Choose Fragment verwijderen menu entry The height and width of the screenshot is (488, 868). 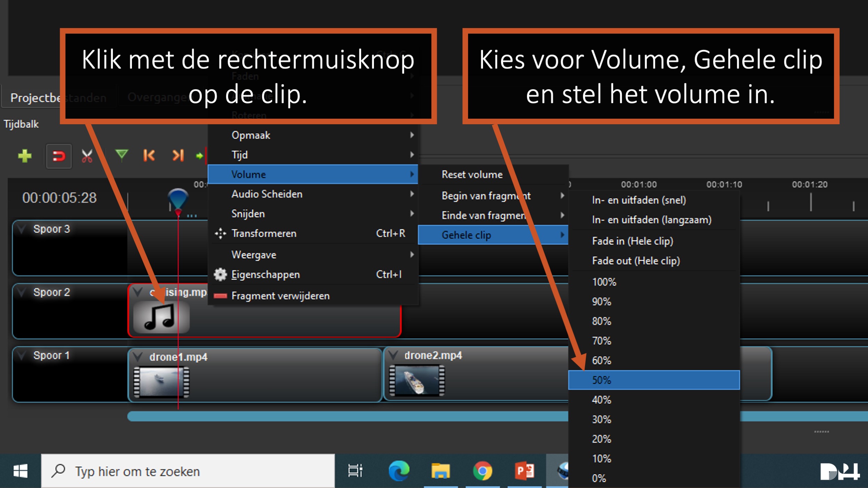[280, 296]
